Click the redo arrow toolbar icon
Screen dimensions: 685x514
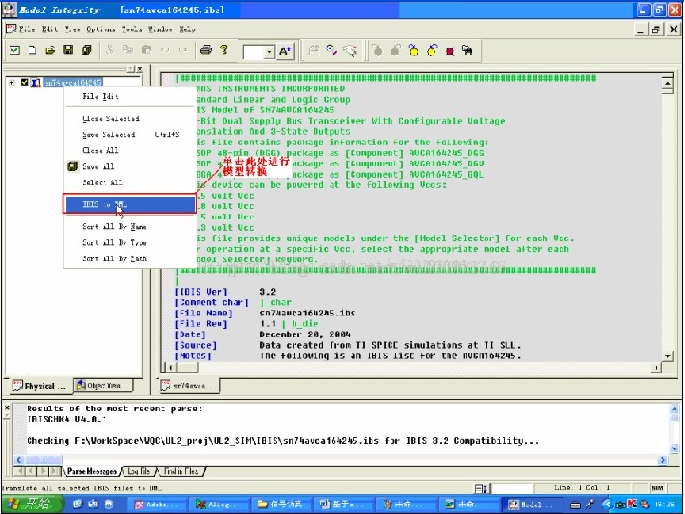183,50
